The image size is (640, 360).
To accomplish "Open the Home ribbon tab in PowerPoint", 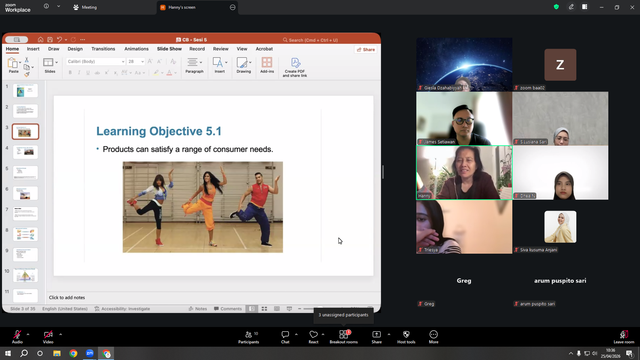I will tap(12, 49).
